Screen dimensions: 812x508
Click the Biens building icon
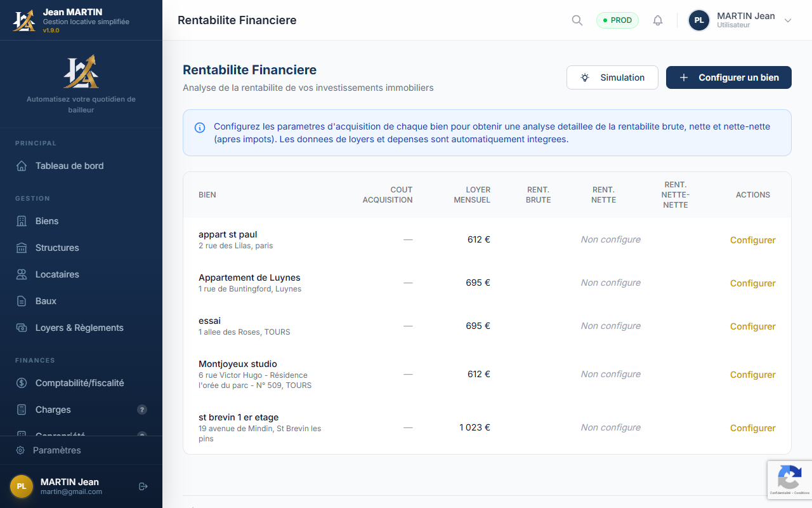22,221
